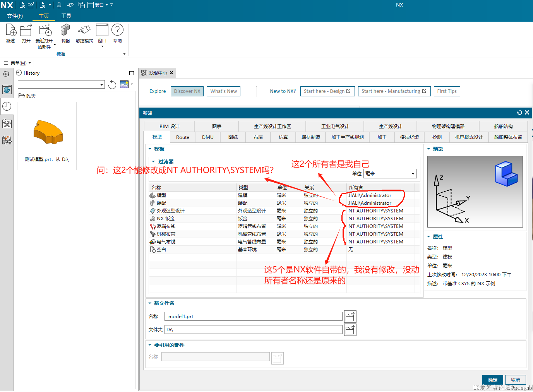Maximize the History panel square icon
Screen dimensions: 533x392
pos(132,73)
